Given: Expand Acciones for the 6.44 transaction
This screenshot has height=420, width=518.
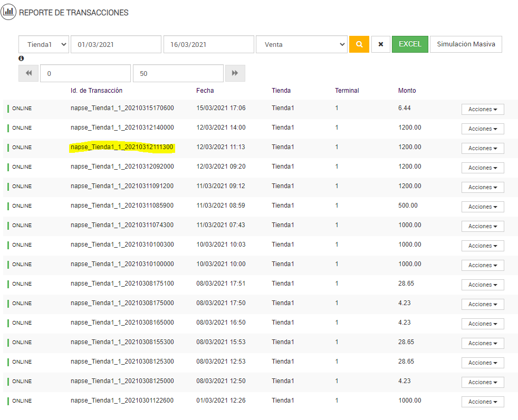Looking at the screenshot, I should (483, 109).
